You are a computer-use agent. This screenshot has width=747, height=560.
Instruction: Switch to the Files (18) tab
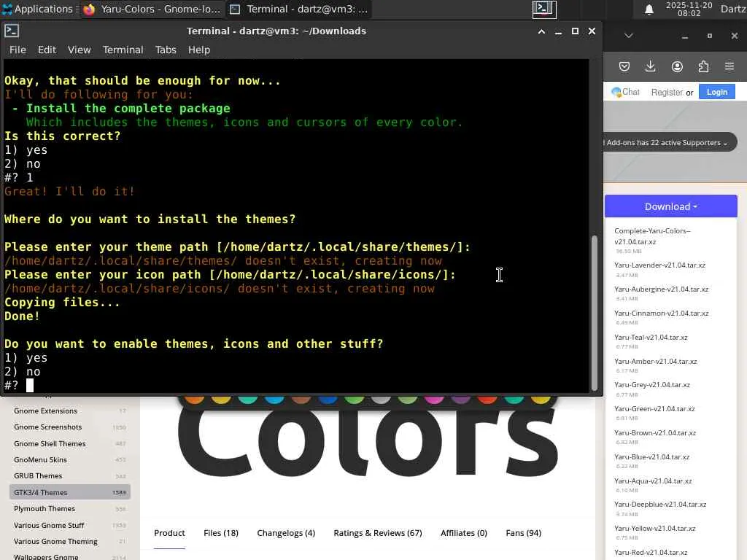[x=221, y=533]
